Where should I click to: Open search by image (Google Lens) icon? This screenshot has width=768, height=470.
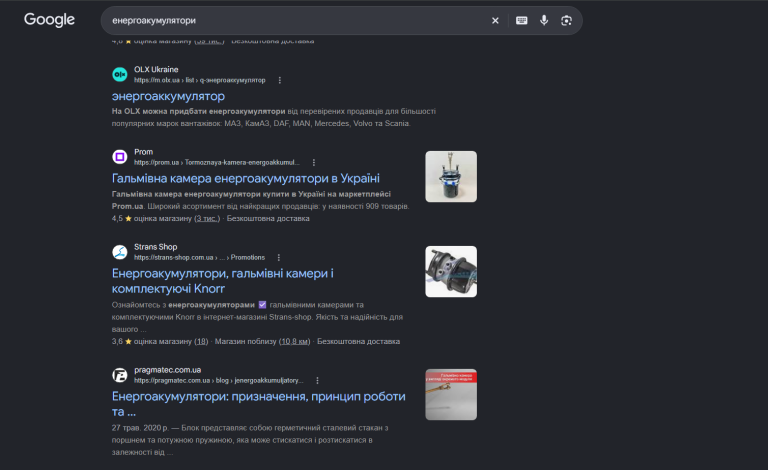[x=566, y=21]
